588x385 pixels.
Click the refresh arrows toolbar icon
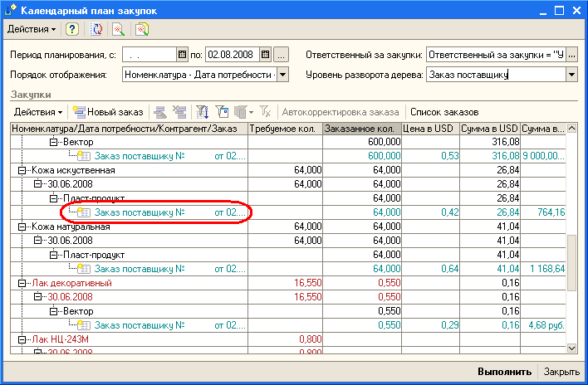tap(96, 29)
